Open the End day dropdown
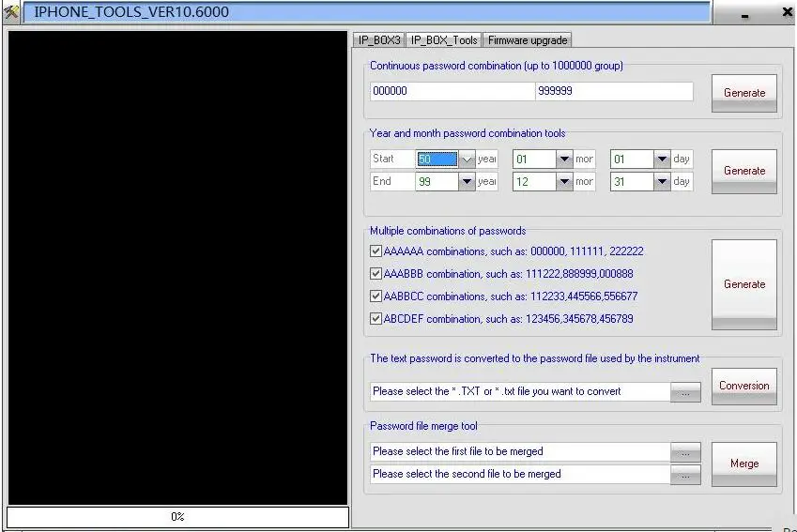 (x=662, y=181)
